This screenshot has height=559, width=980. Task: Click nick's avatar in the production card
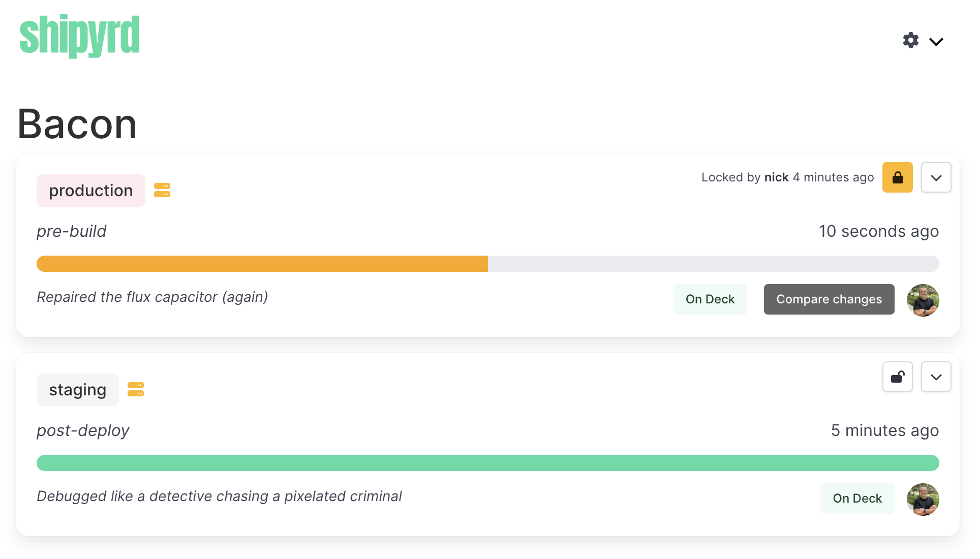[923, 300]
